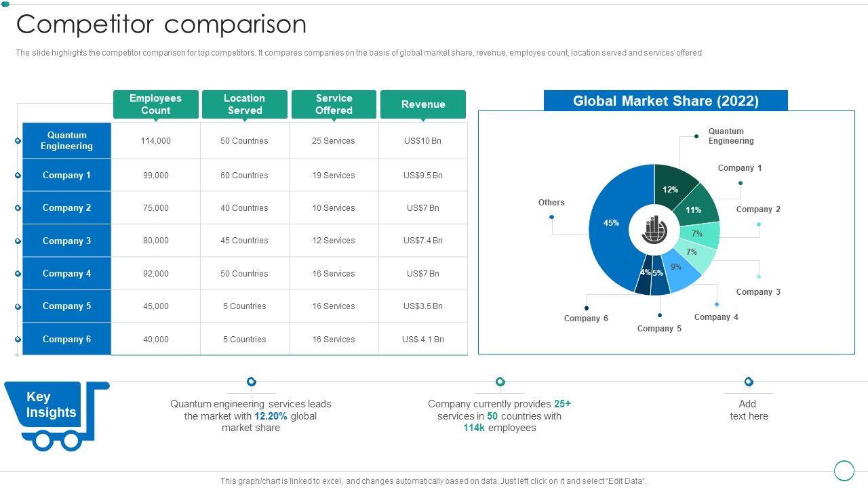Click the Key Insights cart graphic
Image resolution: width=868 pixels, height=488 pixels.
(57, 415)
